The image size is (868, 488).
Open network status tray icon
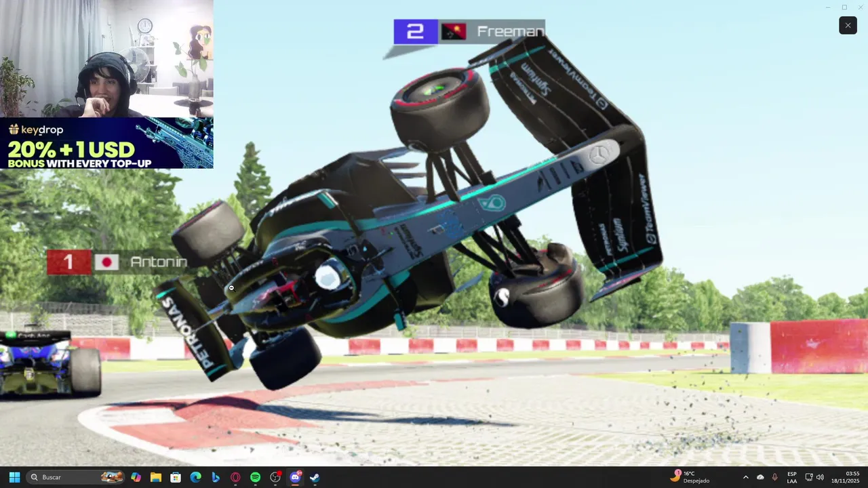coord(809,477)
